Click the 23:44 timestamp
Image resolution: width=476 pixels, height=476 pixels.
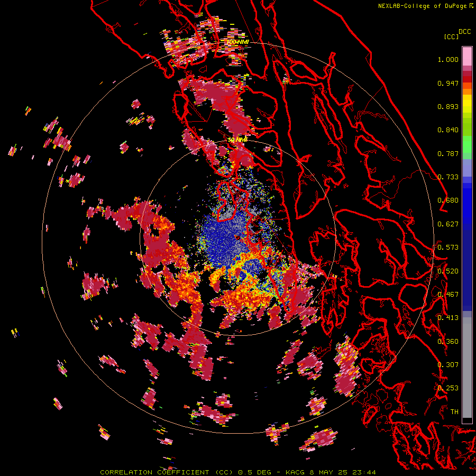364,472
